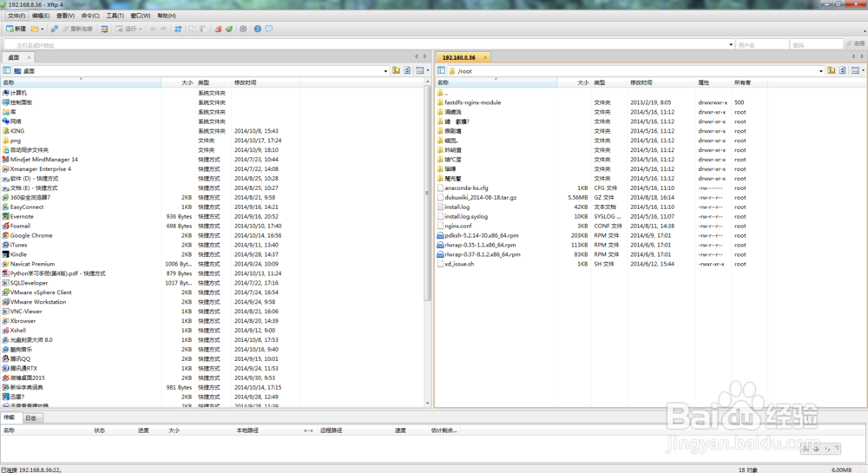Select the fastdfs-nginx-module folder

(x=473, y=102)
